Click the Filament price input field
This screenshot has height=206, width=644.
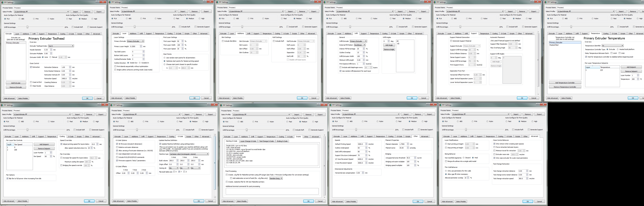click(403, 148)
